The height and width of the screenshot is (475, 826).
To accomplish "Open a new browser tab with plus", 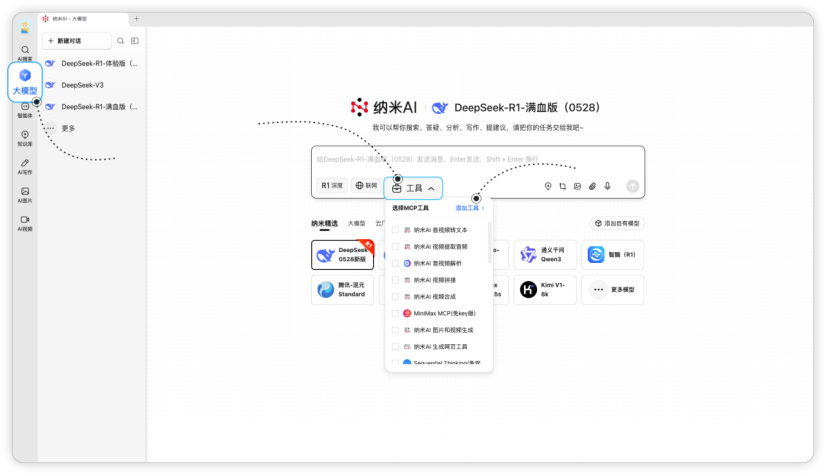I will tap(136, 18).
